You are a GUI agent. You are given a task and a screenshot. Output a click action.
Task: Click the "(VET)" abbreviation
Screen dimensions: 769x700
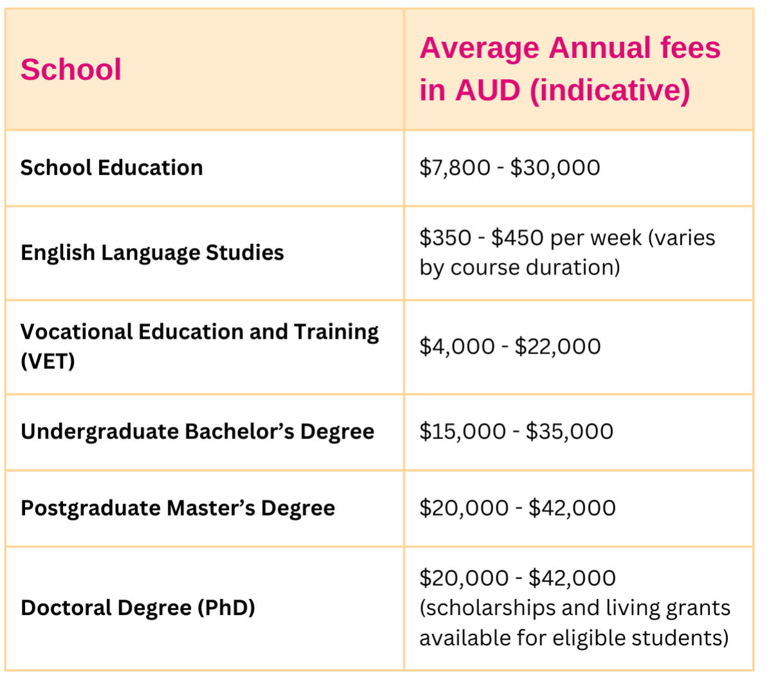tap(48, 361)
